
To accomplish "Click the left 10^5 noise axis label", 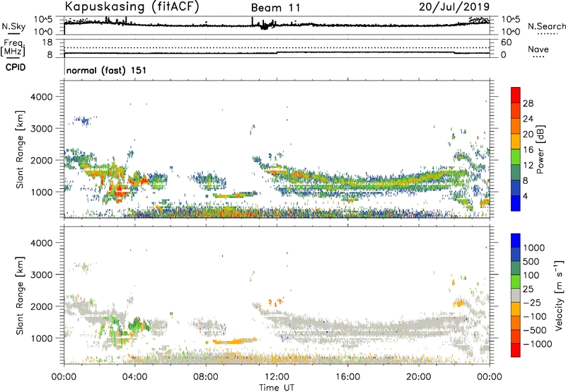I will click(43, 19).
